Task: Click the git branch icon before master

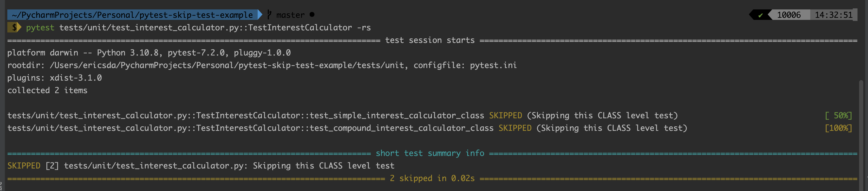Action: point(269,14)
